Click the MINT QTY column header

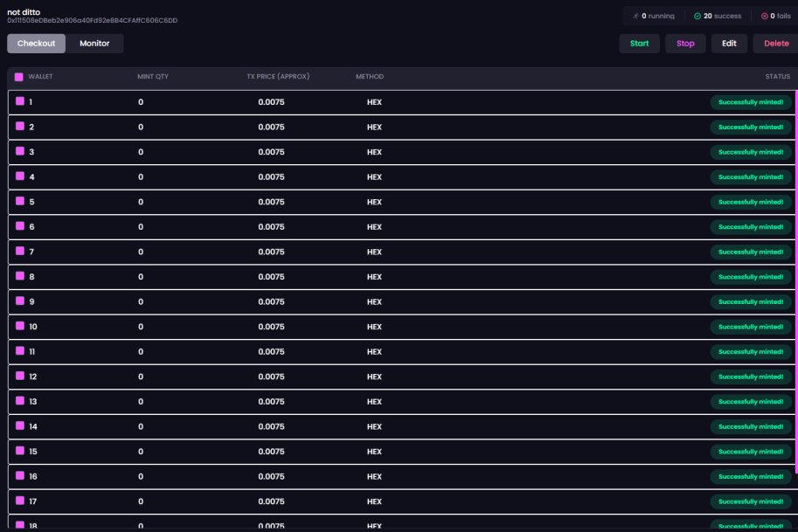pos(153,76)
